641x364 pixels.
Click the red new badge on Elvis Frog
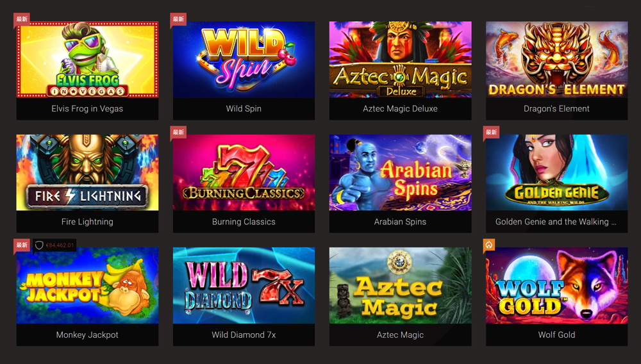[22, 19]
